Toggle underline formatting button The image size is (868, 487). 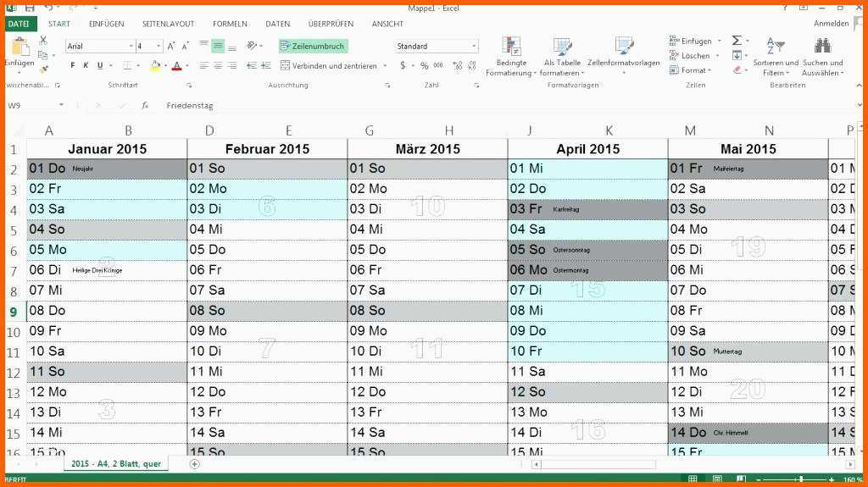point(99,66)
